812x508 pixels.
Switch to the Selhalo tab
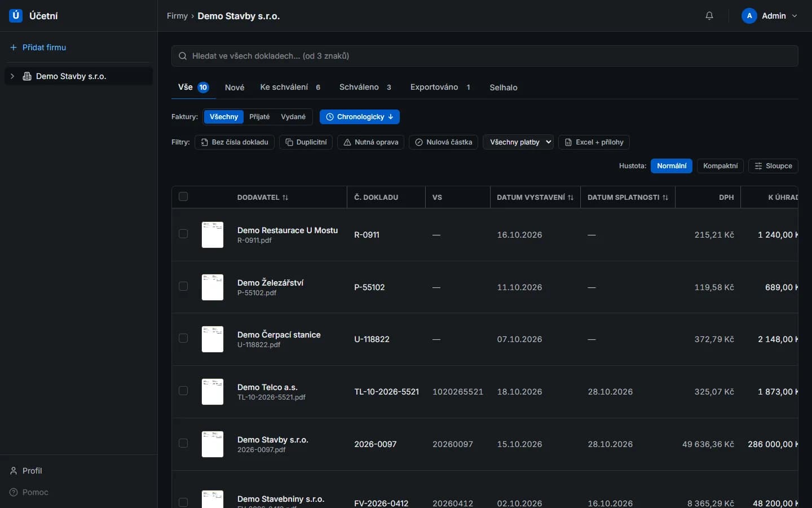pos(504,87)
